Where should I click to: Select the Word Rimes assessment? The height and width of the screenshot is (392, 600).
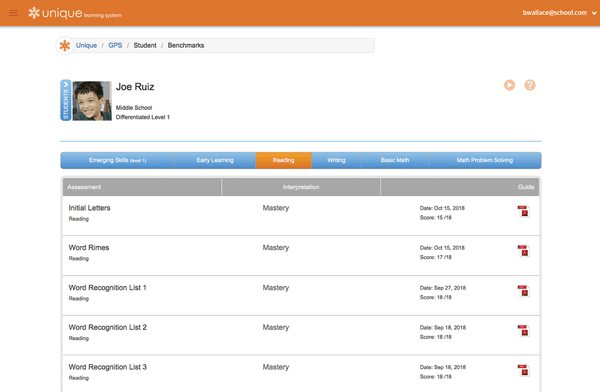point(89,248)
